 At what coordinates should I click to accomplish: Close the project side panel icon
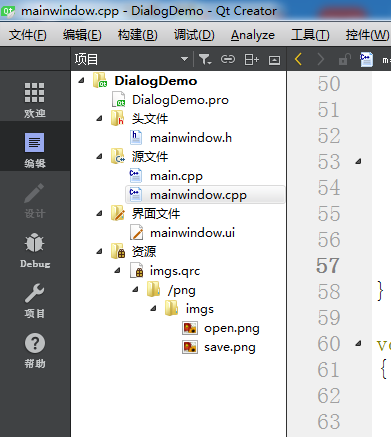click(x=274, y=60)
